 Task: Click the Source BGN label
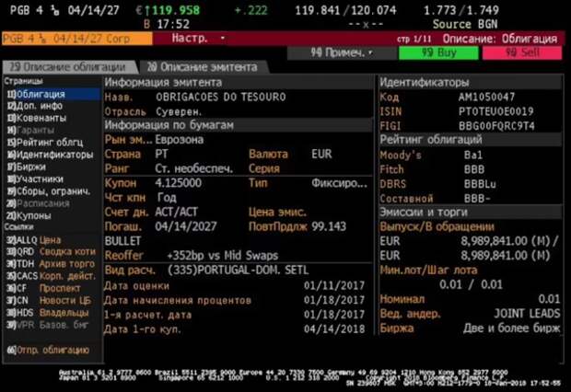pyautogui.click(x=465, y=25)
